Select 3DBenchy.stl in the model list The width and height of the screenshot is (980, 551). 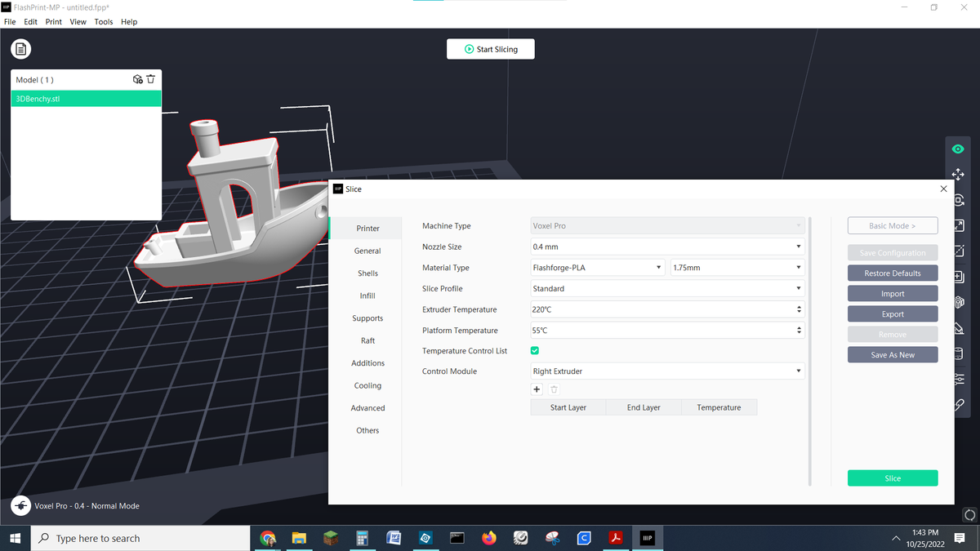38,98
